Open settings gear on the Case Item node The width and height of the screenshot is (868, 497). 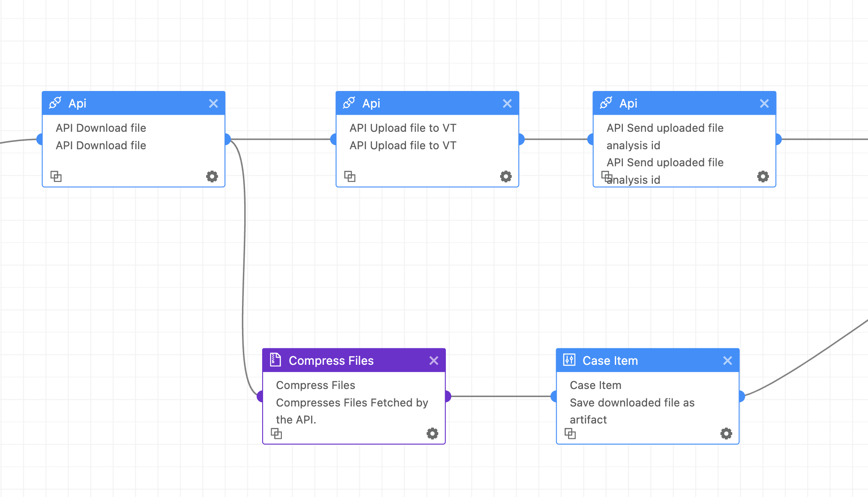tap(725, 433)
